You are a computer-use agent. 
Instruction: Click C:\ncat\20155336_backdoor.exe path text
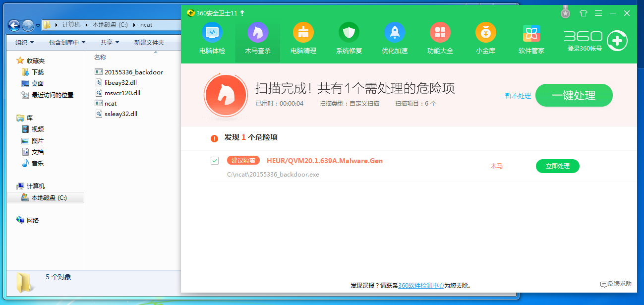pos(273,175)
